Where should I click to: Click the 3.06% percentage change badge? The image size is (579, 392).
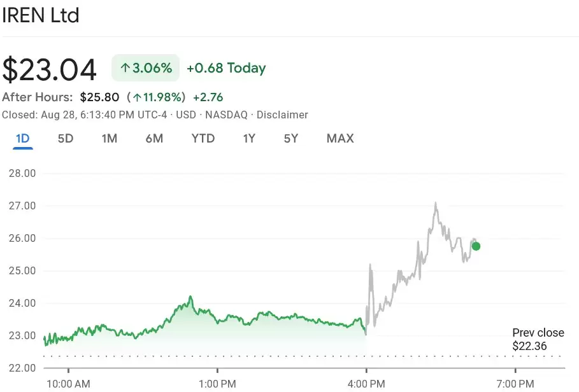[x=145, y=67]
